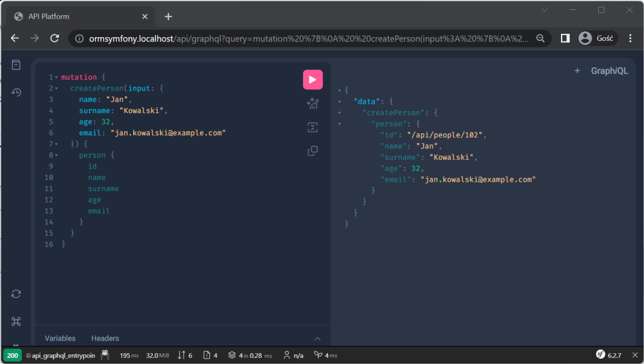This screenshot has height=364, width=644.
Task: Collapse the createPerson block on line 2
Action: pyautogui.click(x=56, y=88)
